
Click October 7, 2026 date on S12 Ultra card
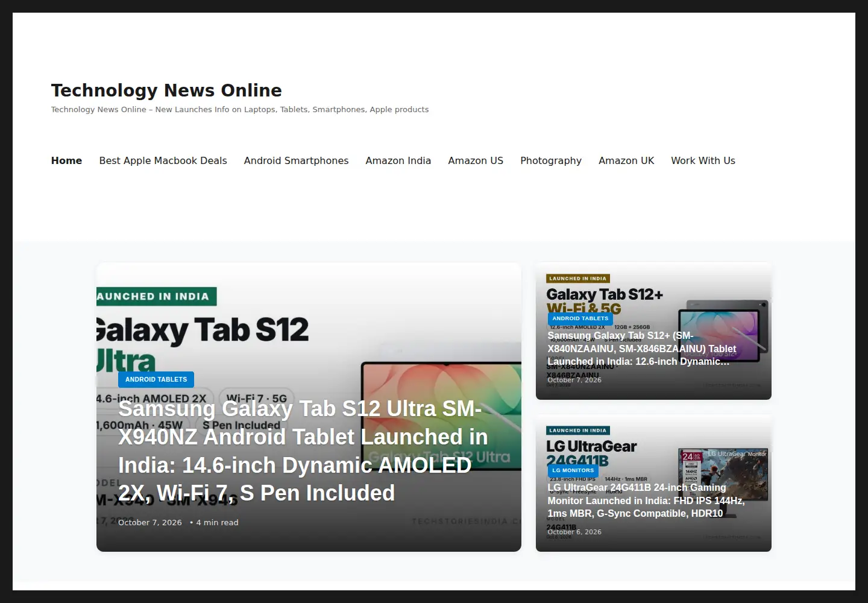150,523
